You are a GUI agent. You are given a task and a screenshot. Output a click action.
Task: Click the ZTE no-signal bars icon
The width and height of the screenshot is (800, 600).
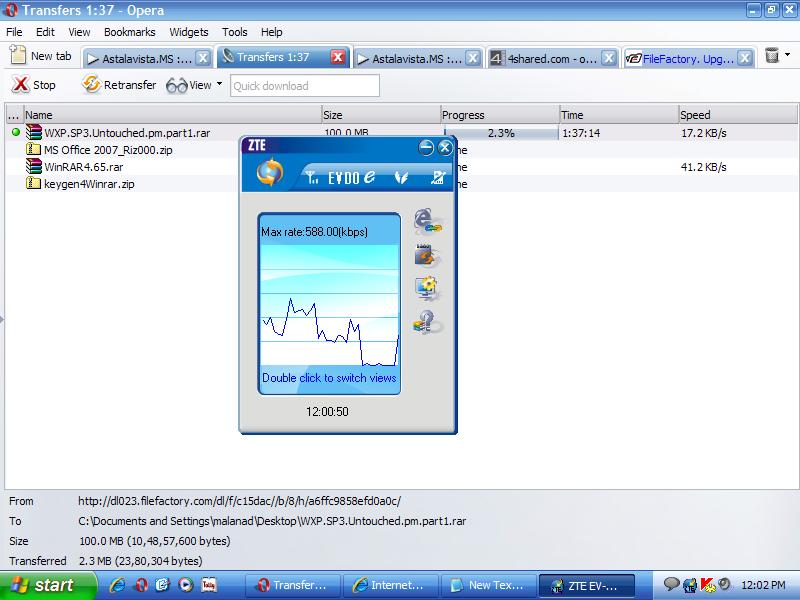click(438, 177)
